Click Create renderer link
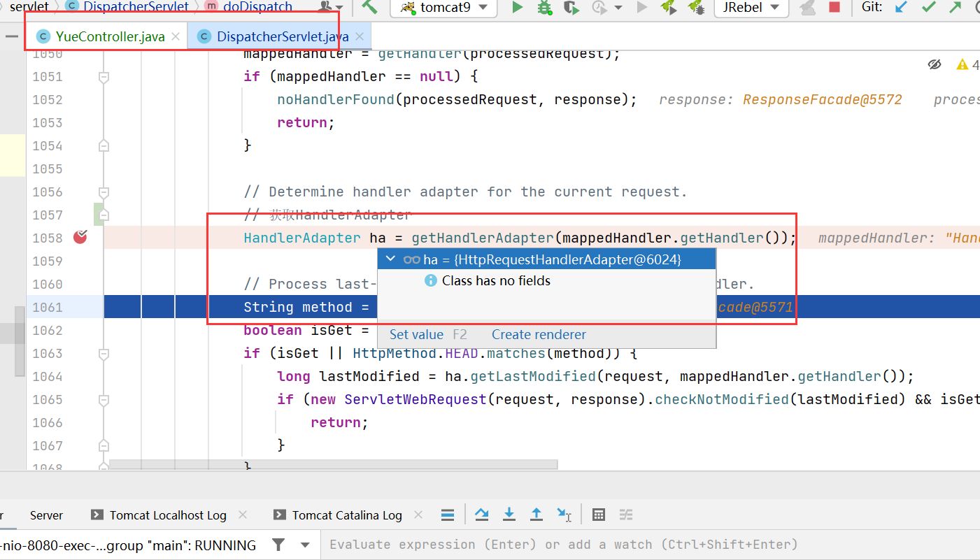 click(x=539, y=334)
